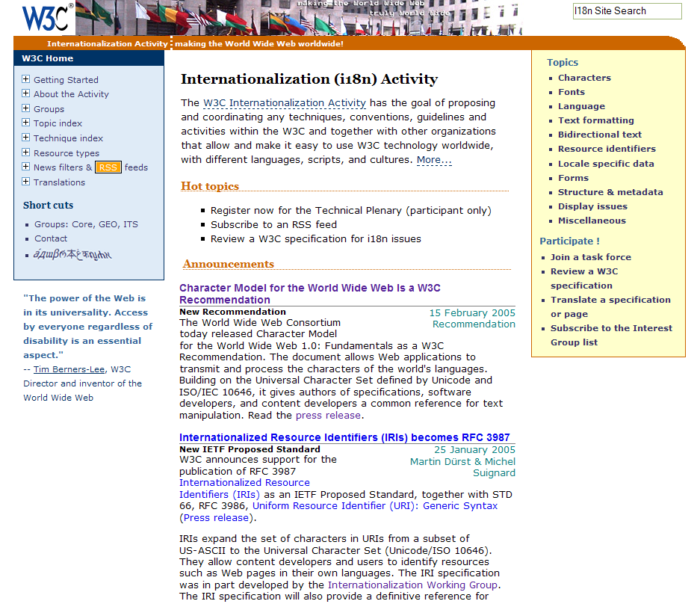Open the Core group shortcut
700x604 pixels.
(83, 224)
